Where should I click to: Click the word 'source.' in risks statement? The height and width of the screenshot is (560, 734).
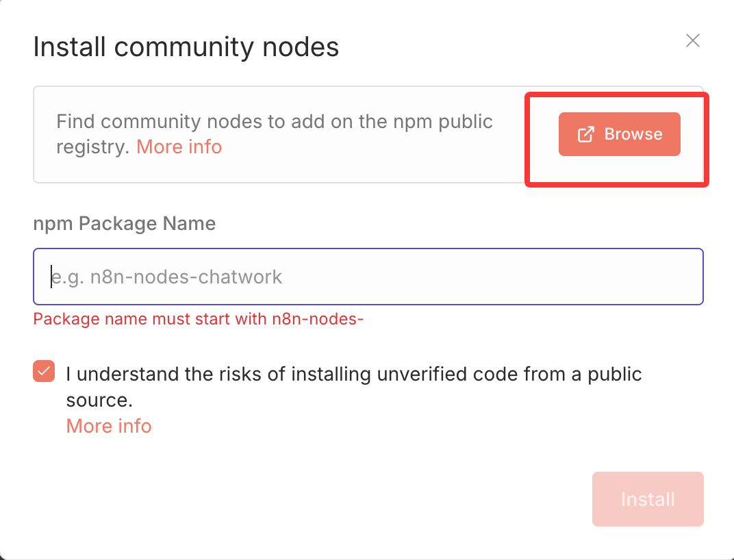[x=99, y=400]
